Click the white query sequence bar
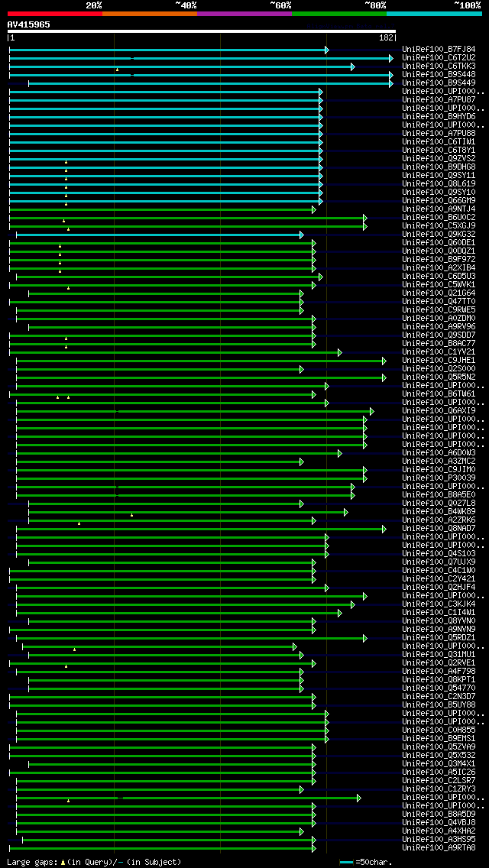The width and height of the screenshot is (489, 868). (x=202, y=31)
